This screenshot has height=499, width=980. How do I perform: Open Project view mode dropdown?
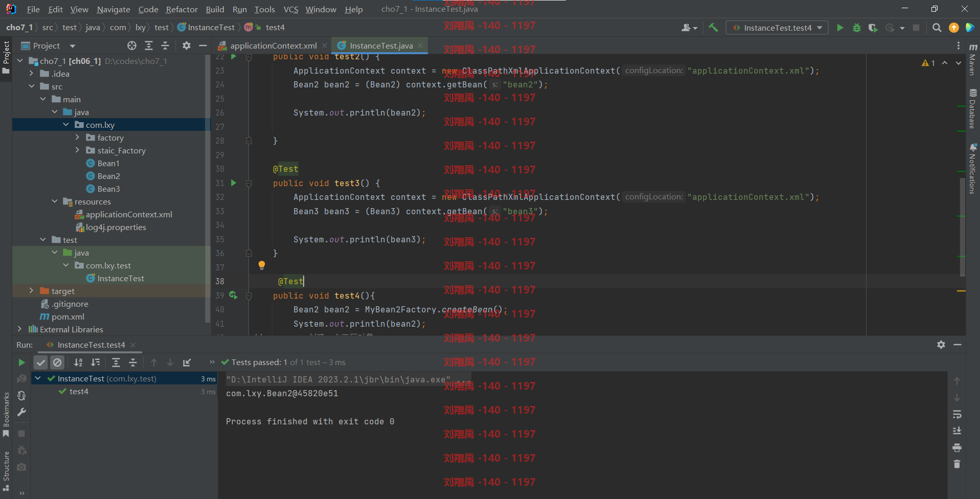click(x=72, y=46)
